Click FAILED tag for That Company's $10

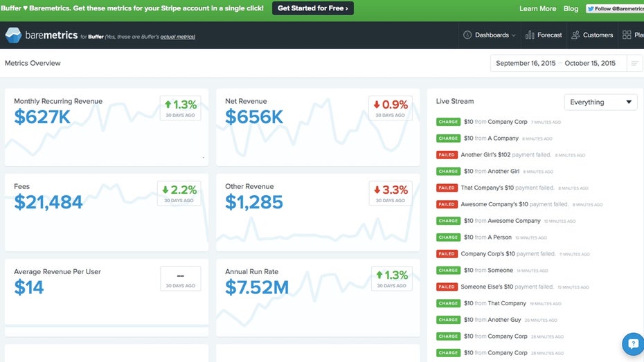(x=447, y=188)
